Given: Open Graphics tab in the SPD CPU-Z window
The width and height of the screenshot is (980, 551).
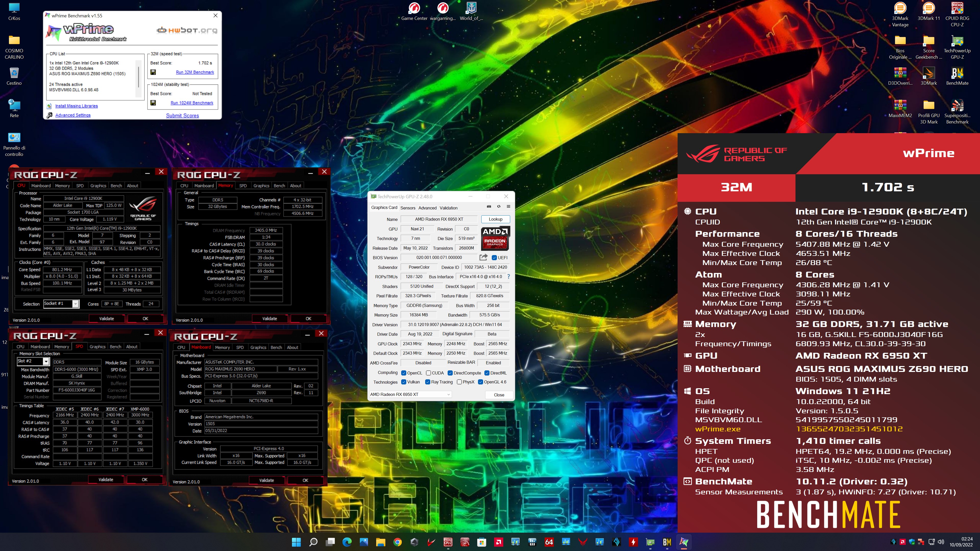Looking at the screenshot, I should [x=97, y=346].
